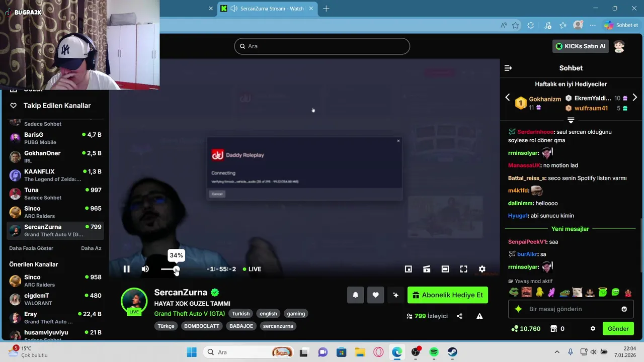Open BarisG channel in sidebar
This screenshot has width=644, height=362.
coord(55,138)
